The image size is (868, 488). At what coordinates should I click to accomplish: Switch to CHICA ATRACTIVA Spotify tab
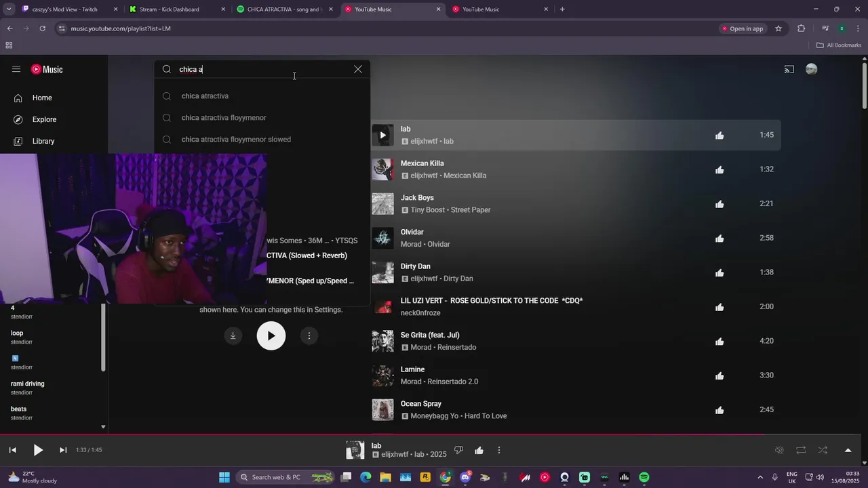(x=285, y=9)
